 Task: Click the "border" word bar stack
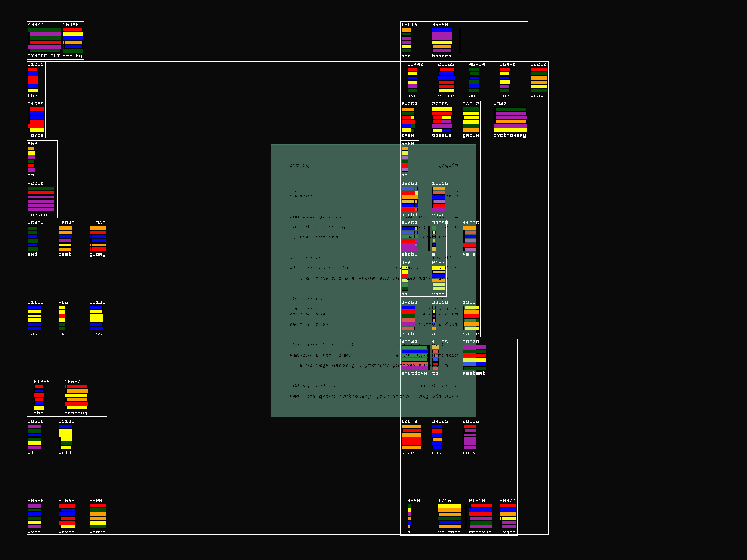coord(442,40)
